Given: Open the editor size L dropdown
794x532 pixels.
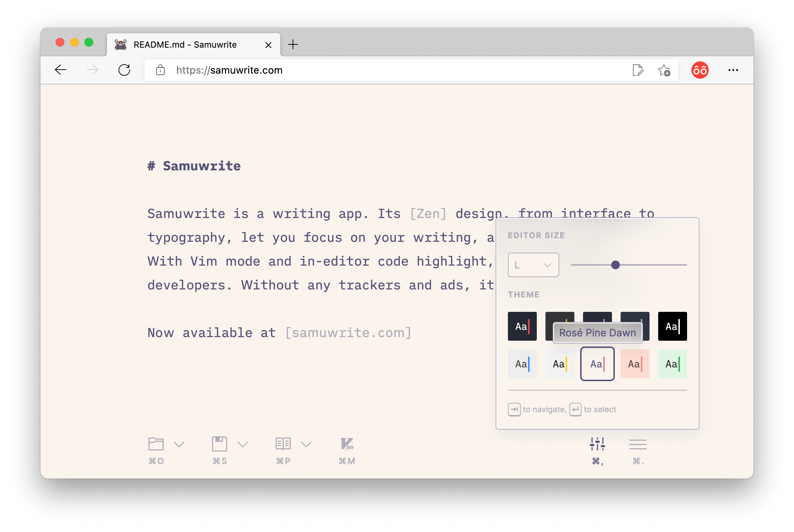Looking at the screenshot, I should [533, 265].
